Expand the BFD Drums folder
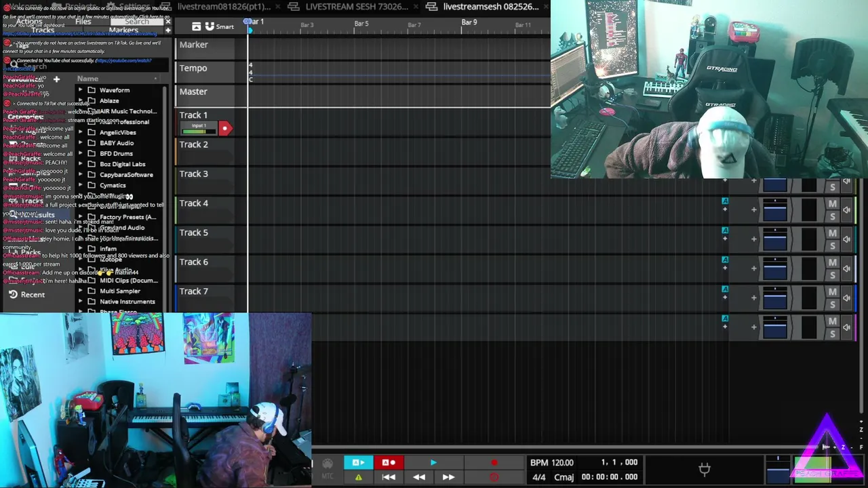The image size is (868, 488). click(x=81, y=154)
